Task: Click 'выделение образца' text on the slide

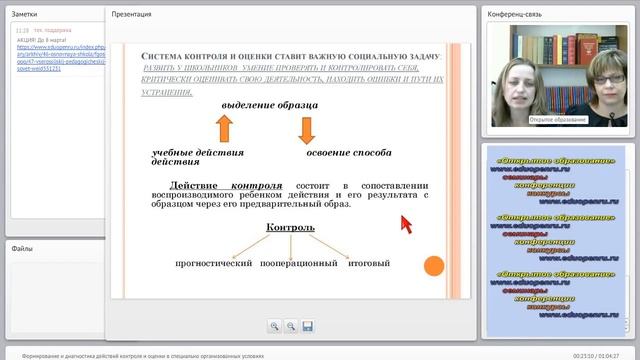Action: pyautogui.click(x=270, y=105)
